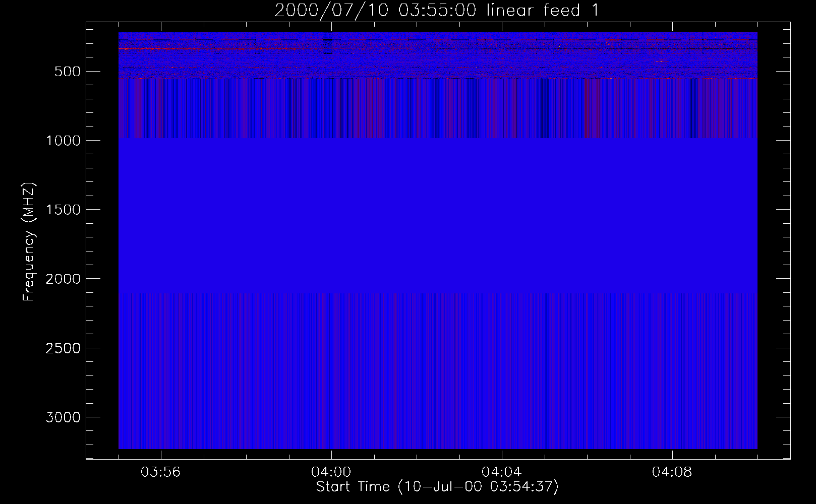Select the 1000 frequency tick label

pos(63,141)
